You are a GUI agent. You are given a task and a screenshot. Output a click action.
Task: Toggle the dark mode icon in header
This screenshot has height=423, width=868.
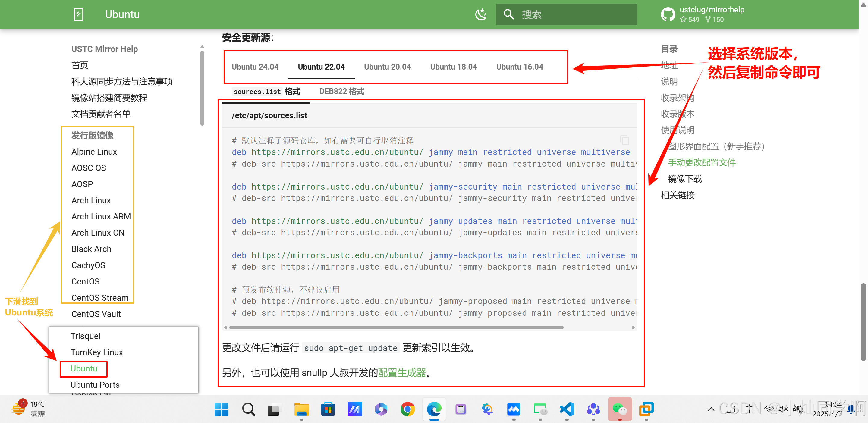(480, 14)
